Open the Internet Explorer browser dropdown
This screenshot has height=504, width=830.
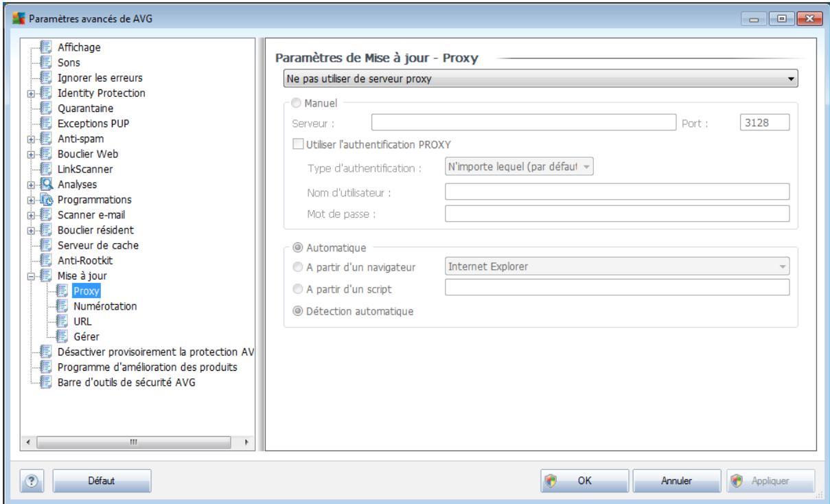(617, 266)
